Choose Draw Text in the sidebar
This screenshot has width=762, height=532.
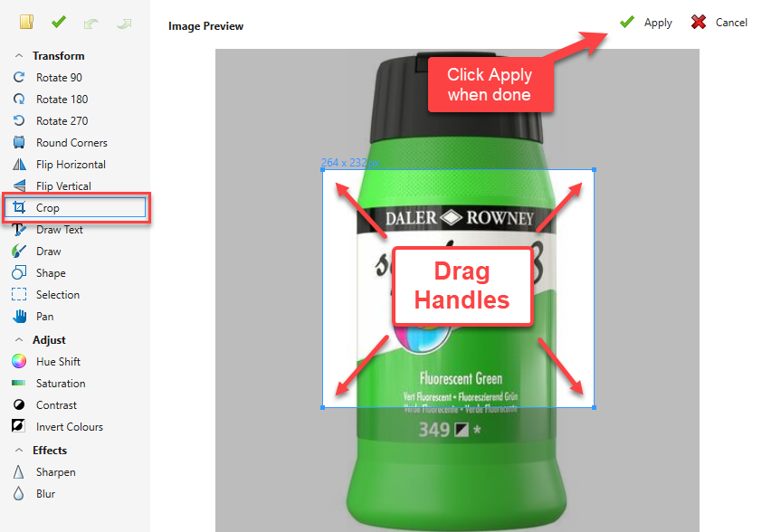(x=60, y=229)
